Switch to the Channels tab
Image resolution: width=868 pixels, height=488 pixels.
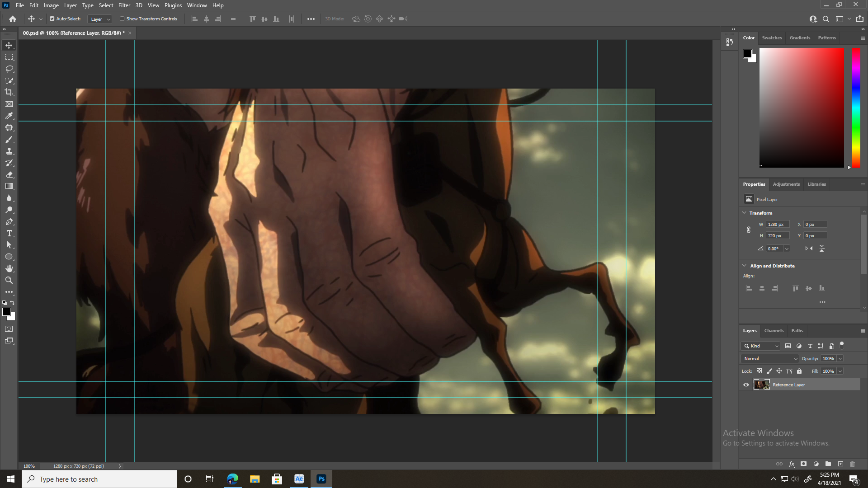774,330
